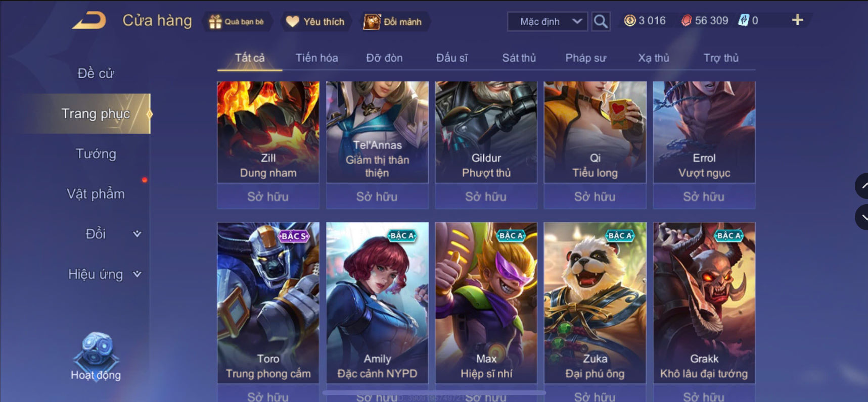Switch to the Sát thủ tab
The height and width of the screenshot is (402, 868).
coord(519,58)
